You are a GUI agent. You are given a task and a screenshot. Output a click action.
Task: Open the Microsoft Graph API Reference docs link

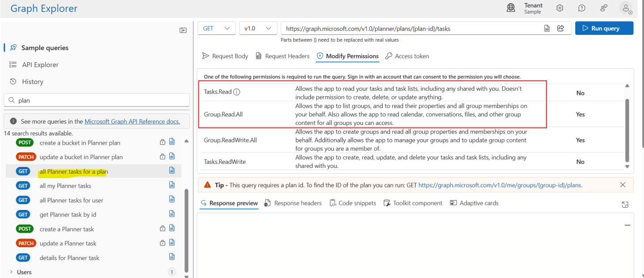click(132, 121)
